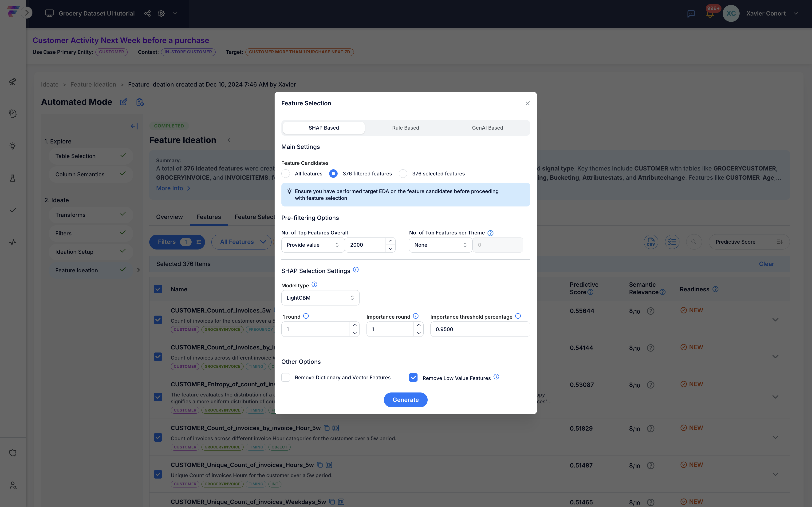812x507 pixels.
Task: Select the All features radio button
Action: coord(286,173)
